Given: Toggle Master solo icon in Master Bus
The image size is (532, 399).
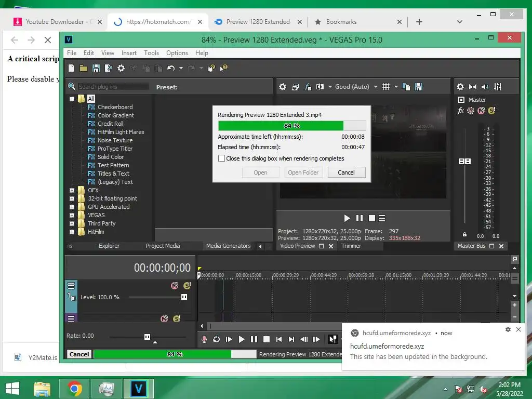Looking at the screenshot, I should (x=491, y=111).
